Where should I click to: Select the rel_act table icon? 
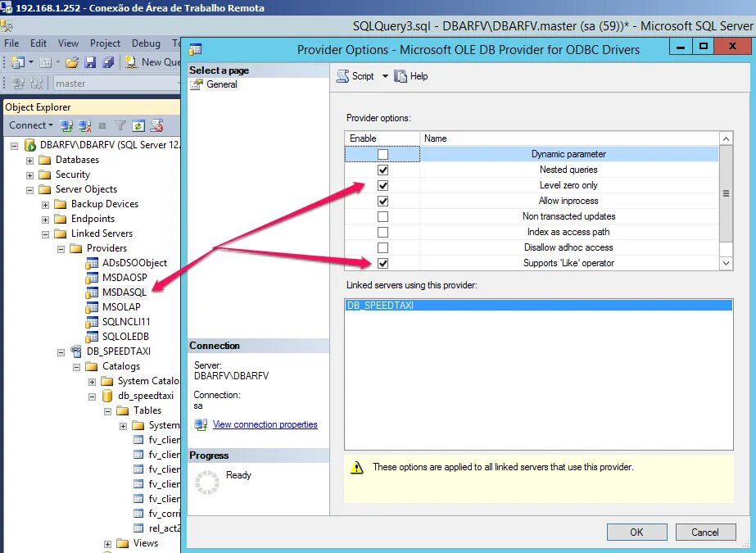tap(138, 528)
